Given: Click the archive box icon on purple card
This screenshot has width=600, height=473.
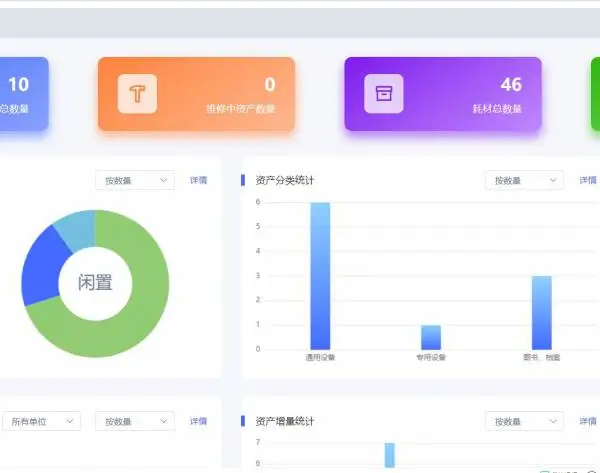Looking at the screenshot, I should pyautogui.click(x=384, y=94).
